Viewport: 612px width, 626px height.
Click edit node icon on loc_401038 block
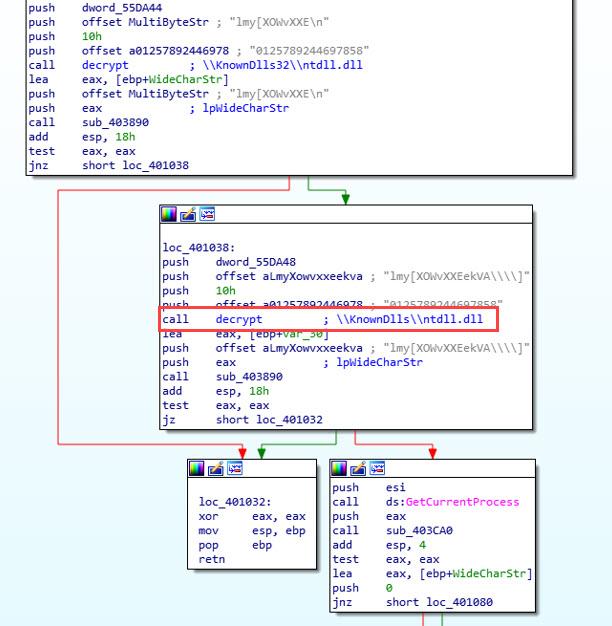tap(188, 214)
